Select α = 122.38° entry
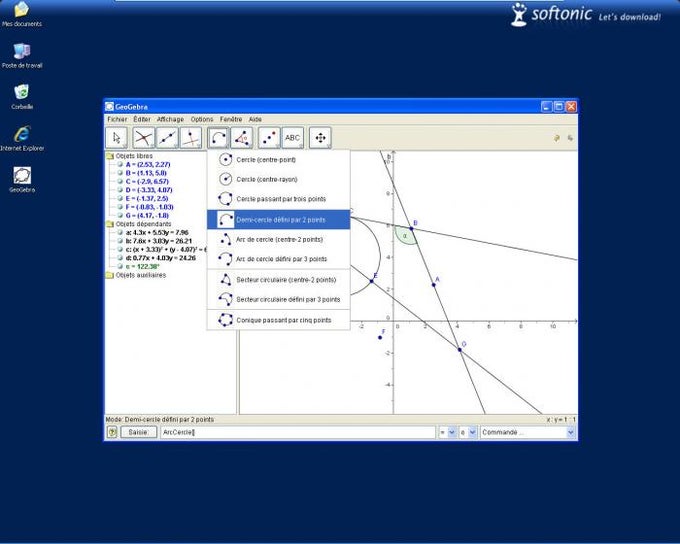 click(143, 266)
